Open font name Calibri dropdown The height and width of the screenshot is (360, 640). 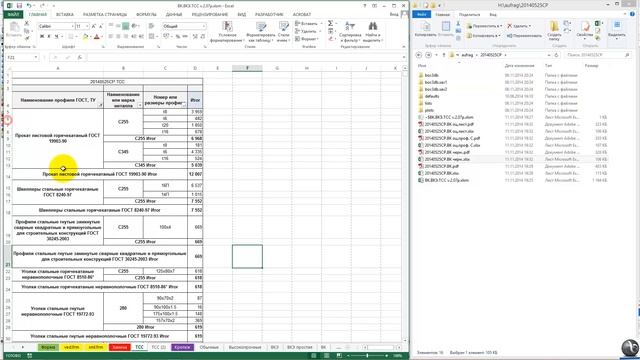pos(73,26)
